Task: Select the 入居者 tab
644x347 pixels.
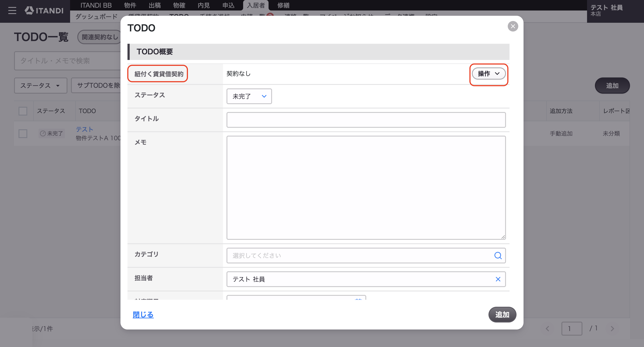Action: 256,5
